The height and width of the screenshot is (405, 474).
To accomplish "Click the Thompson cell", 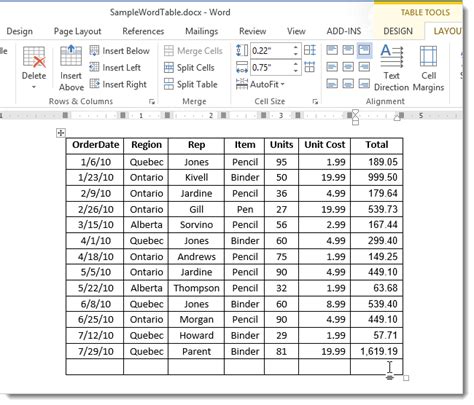I will (x=196, y=288).
